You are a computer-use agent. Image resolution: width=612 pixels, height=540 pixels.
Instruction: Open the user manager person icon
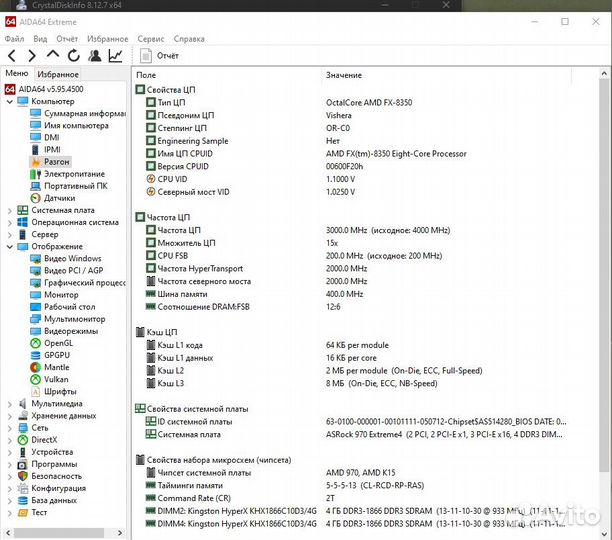(x=94, y=56)
